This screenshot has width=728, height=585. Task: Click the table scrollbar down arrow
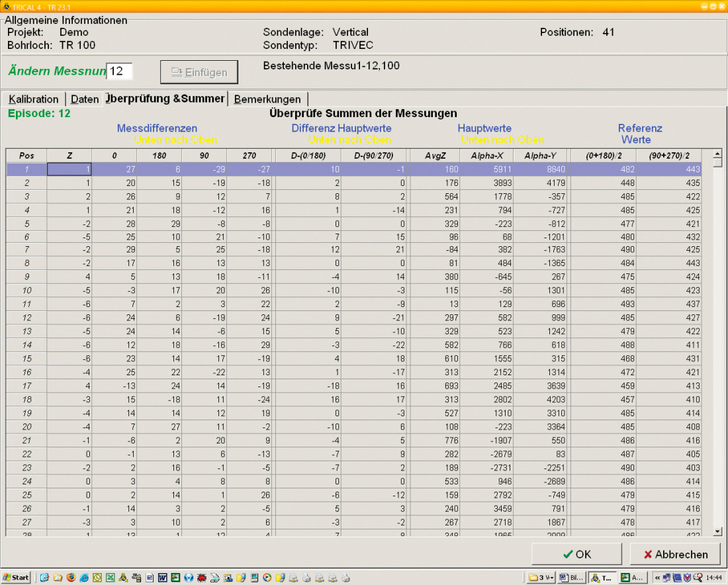click(717, 531)
